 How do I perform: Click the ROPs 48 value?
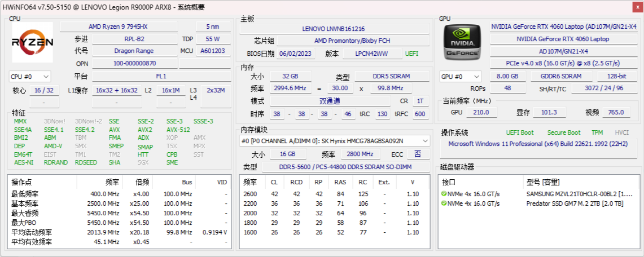[x=507, y=88]
